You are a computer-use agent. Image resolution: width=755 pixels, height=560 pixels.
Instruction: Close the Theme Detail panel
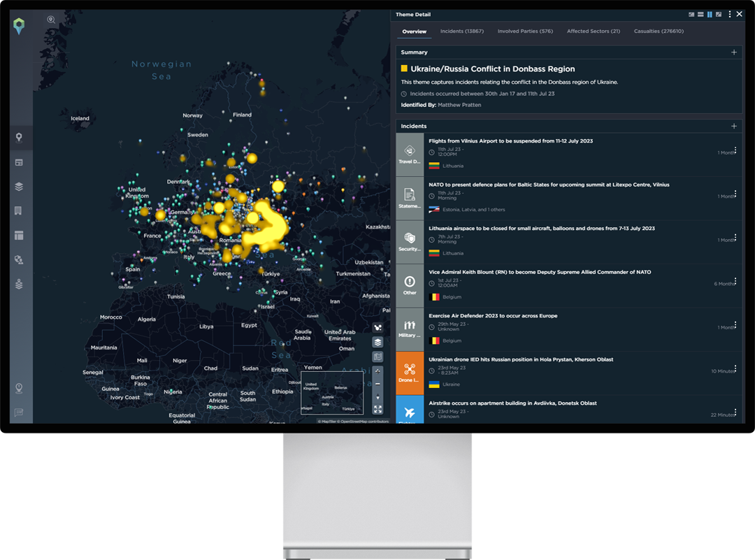tap(739, 14)
